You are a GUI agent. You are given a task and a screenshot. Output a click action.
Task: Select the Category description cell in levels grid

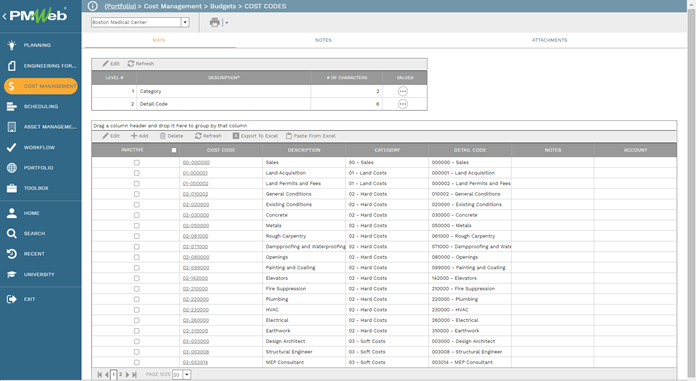click(224, 91)
